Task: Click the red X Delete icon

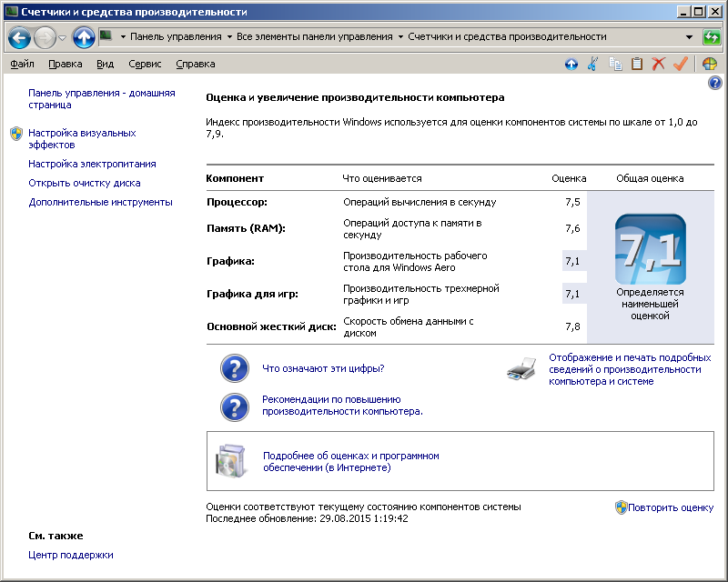Action: coord(659,64)
